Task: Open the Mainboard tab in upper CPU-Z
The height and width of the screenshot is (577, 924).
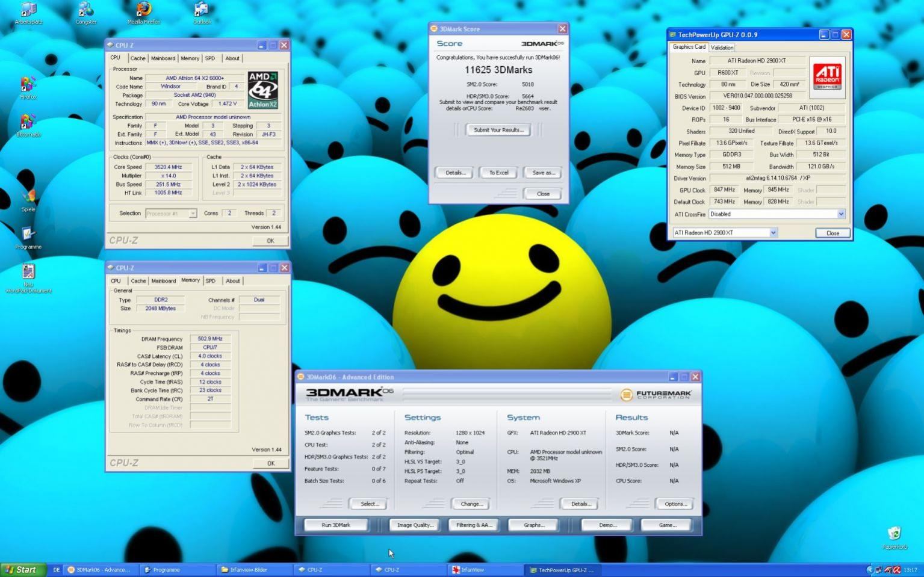Action: coord(163,58)
